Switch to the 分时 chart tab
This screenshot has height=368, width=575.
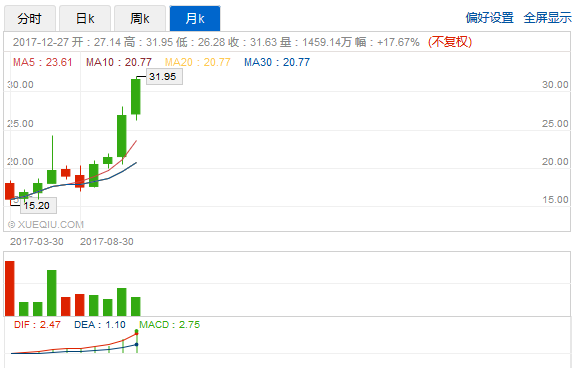(x=30, y=18)
